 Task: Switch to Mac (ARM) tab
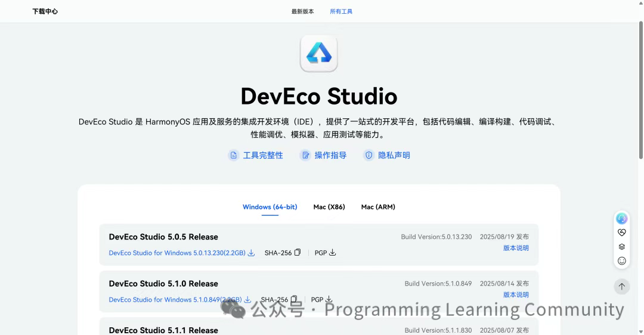click(x=378, y=207)
